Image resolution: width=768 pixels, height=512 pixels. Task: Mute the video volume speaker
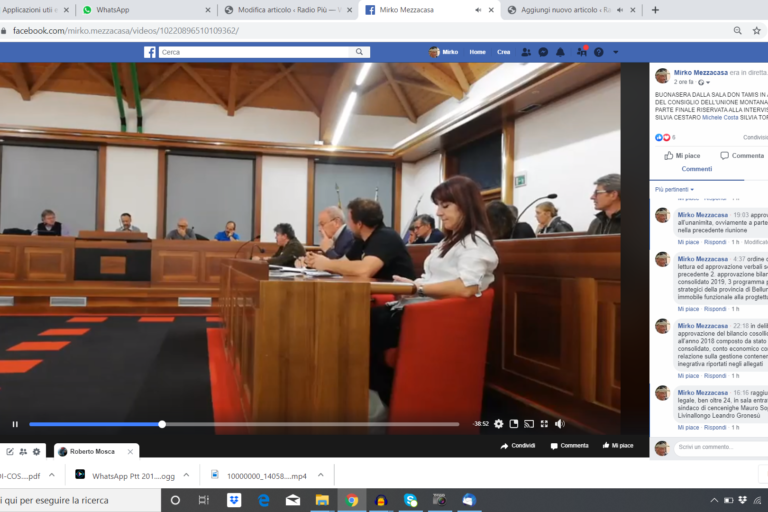click(559, 424)
